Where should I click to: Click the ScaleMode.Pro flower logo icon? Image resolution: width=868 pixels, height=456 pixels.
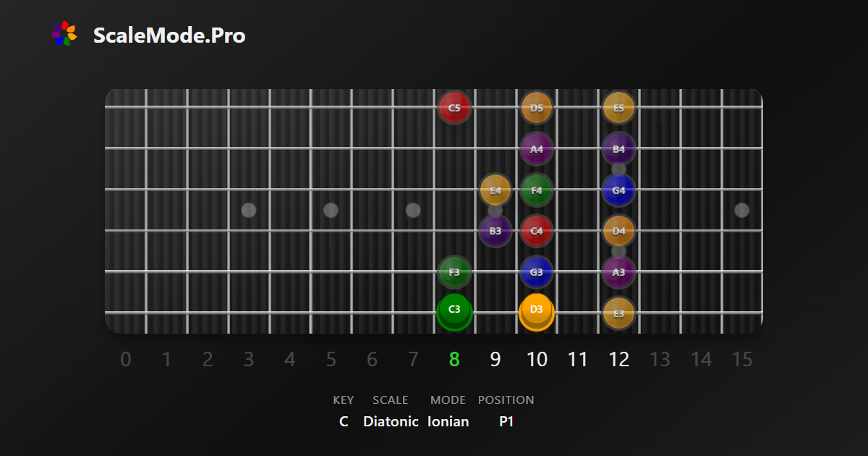point(64,34)
